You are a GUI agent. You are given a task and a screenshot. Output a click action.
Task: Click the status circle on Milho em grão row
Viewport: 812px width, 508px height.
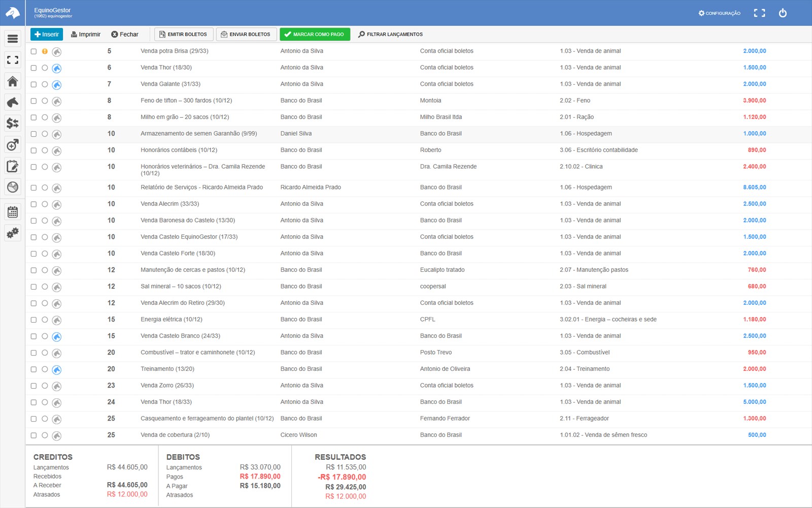[x=45, y=117]
